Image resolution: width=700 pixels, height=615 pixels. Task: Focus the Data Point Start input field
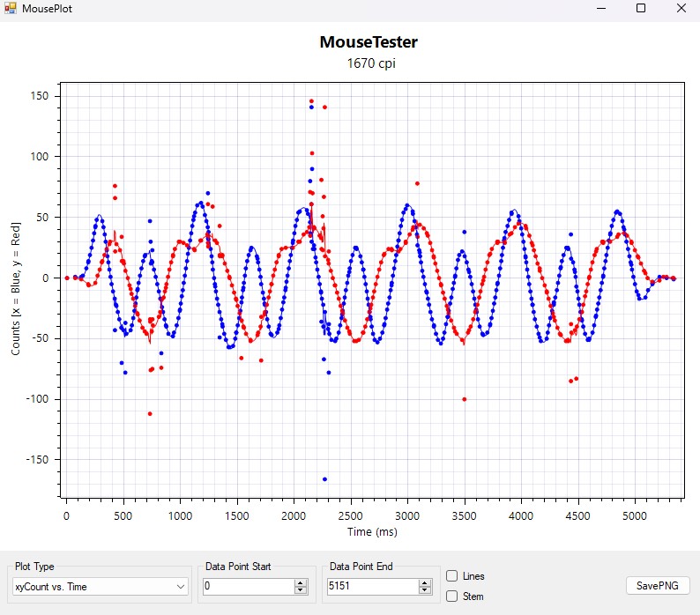pos(245,586)
